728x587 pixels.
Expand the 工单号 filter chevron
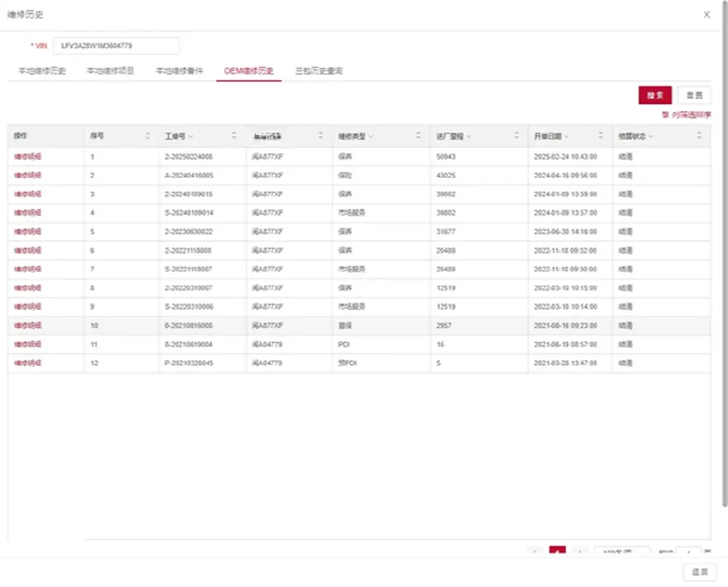[190, 136]
